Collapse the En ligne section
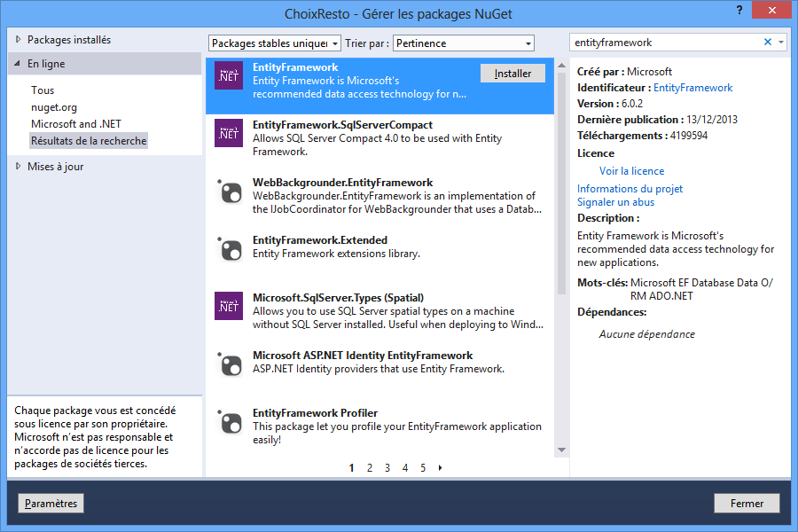The width and height of the screenshot is (798, 532). (18, 64)
